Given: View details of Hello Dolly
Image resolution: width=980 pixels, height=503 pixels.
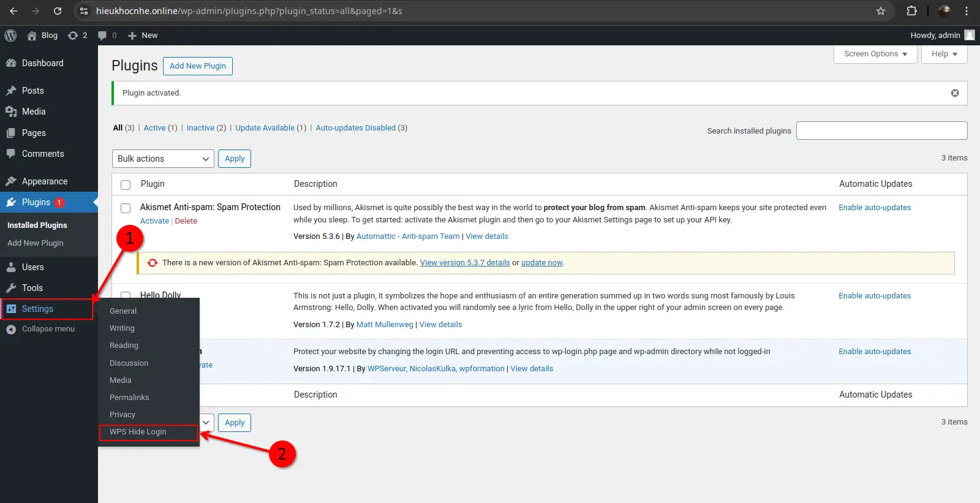Looking at the screenshot, I should pyautogui.click(x=440, y=325).
